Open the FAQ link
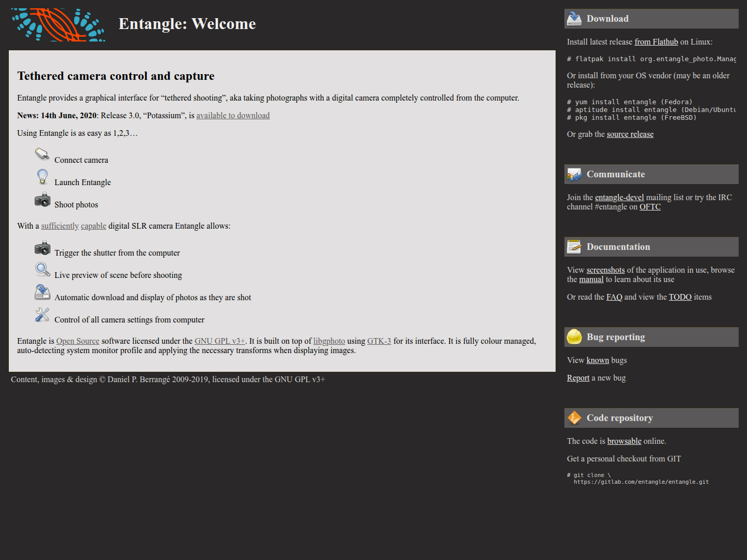 tap(614, 297)
